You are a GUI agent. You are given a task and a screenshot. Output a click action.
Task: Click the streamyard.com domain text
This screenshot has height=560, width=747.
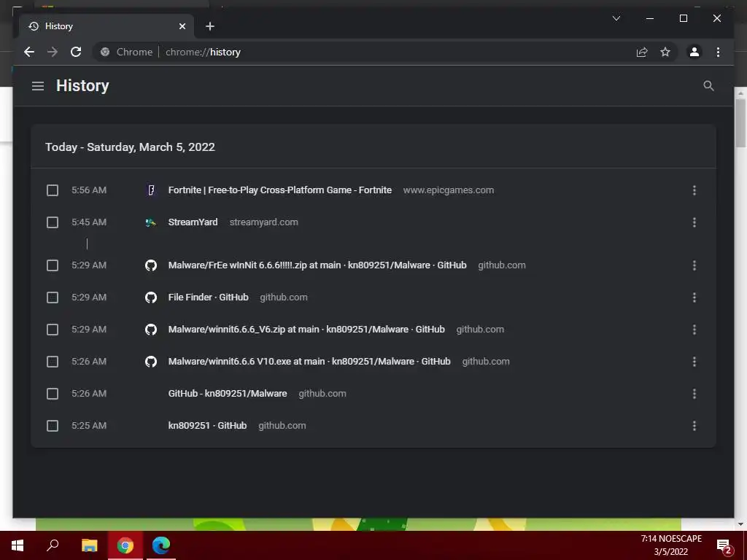click(263, 222)
